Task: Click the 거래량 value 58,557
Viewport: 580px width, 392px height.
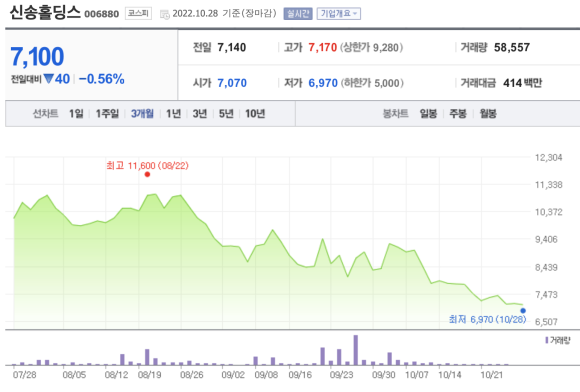Action: point(512,47)
